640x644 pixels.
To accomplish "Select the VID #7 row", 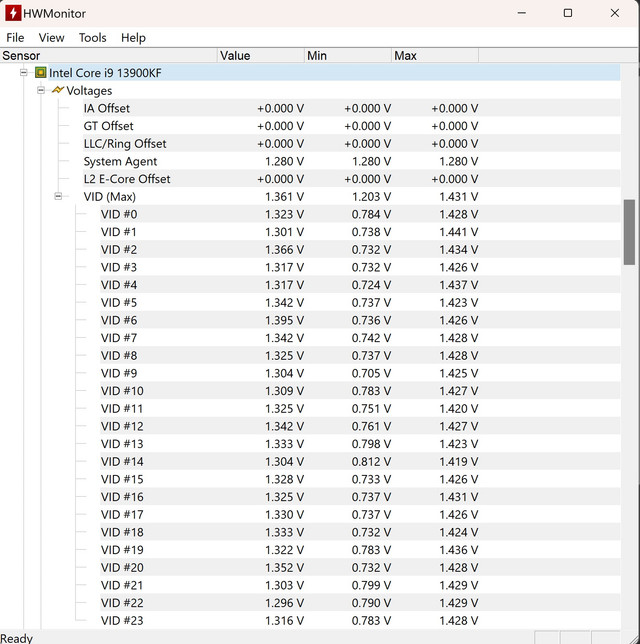I will click(x=360, y=338).
